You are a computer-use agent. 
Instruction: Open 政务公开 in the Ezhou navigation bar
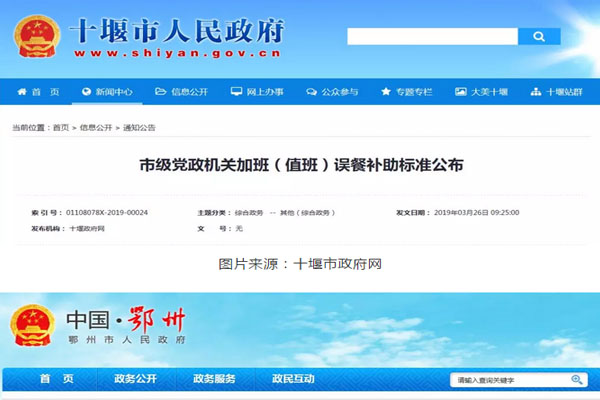point(135,379)
